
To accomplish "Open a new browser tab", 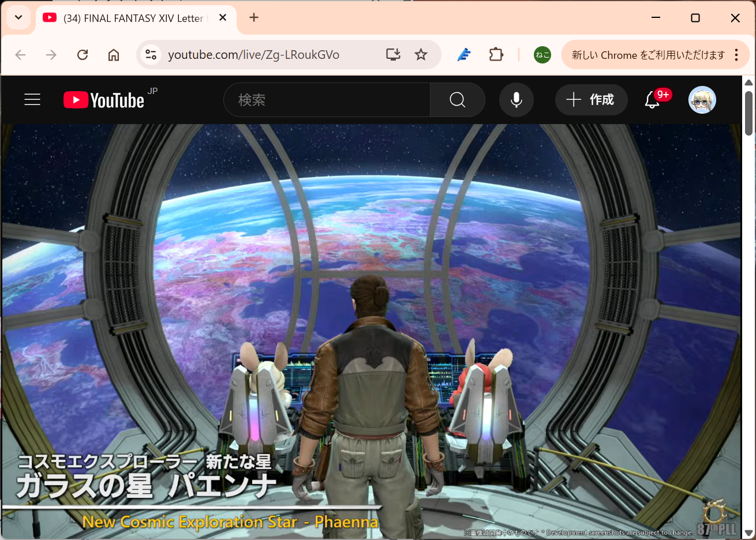I will [254, 17].
